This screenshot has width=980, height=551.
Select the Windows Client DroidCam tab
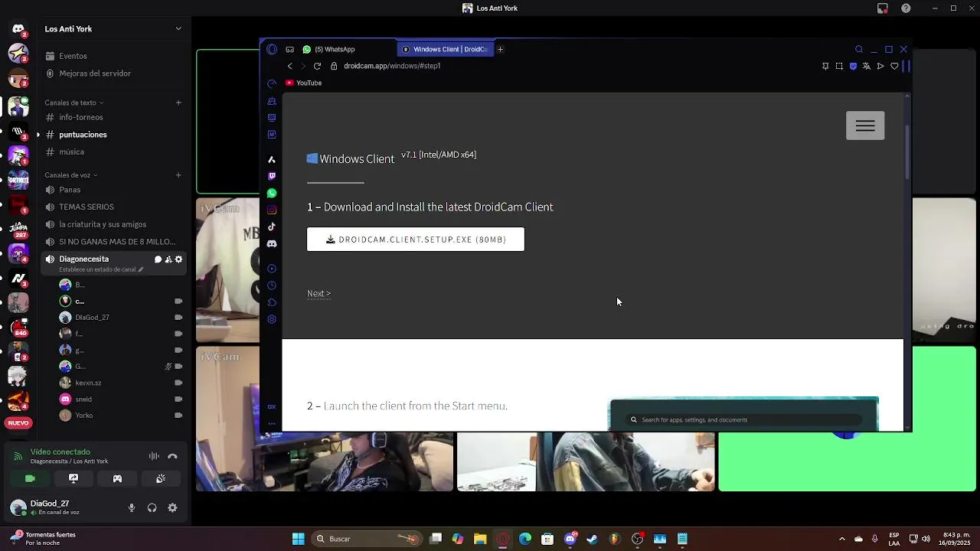[446, 49]
